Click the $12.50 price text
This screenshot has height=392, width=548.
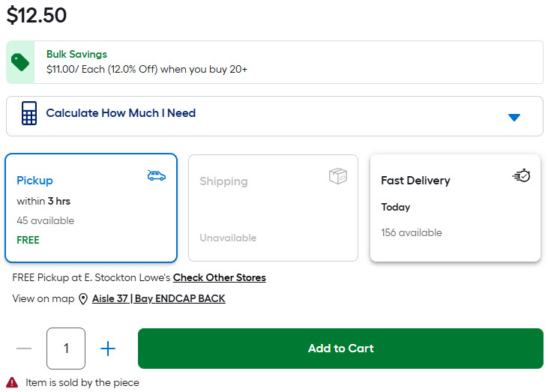[37, 14]
